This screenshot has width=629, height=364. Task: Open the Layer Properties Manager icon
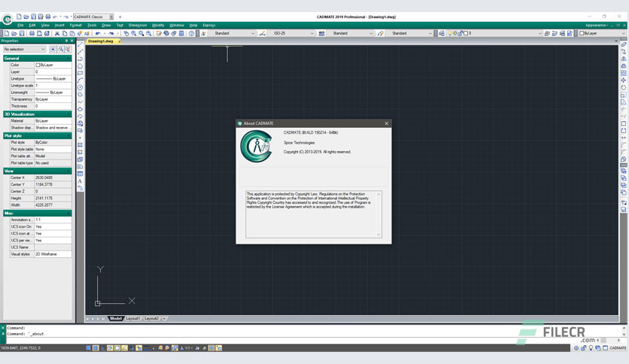[x=442, y=33]
